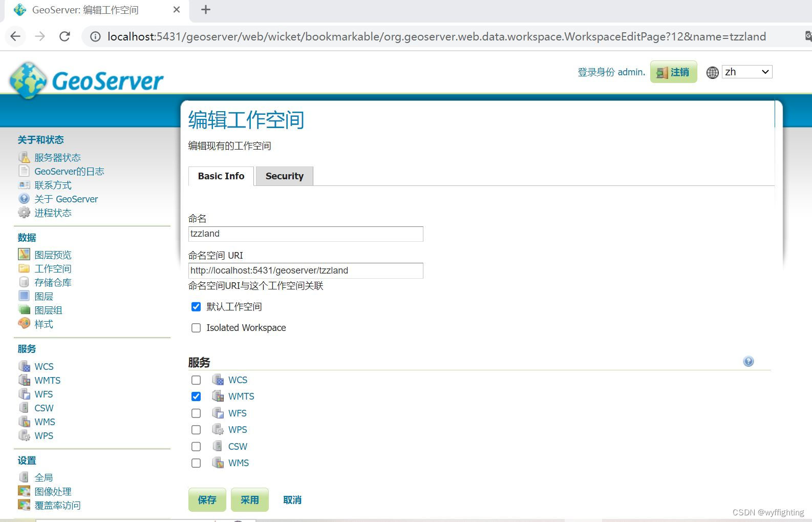Switch to the Security tab
Viewport: 812px width, 522px height.
[285, 176]
